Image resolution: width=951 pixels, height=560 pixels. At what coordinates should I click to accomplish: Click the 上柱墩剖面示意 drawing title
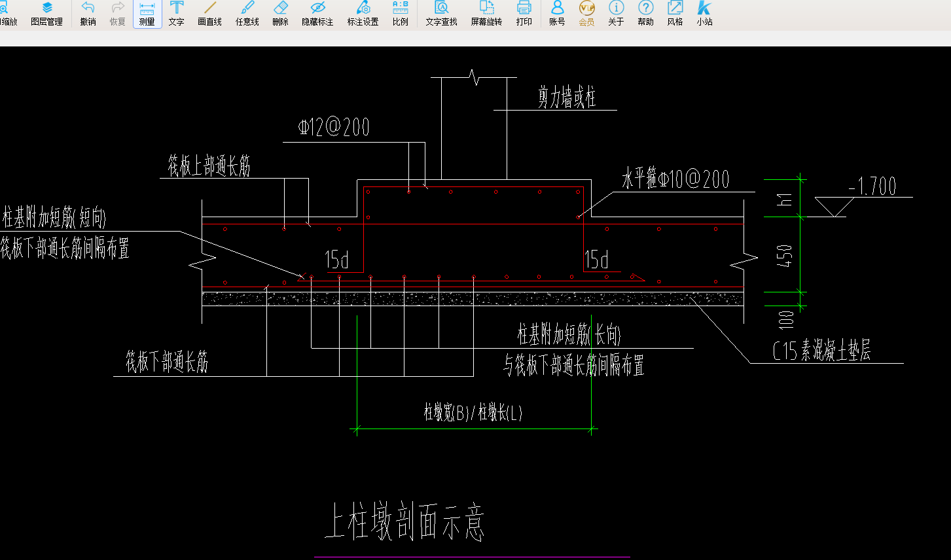point(404,521)
